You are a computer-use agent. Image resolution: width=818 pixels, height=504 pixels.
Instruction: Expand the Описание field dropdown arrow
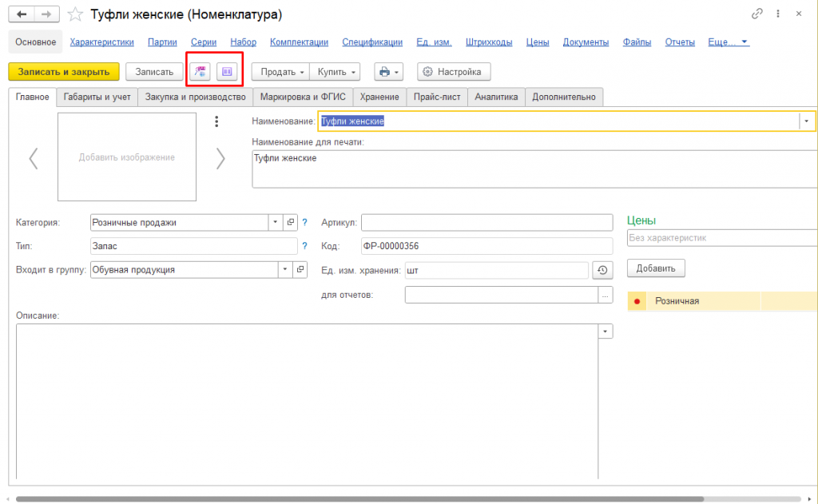(606, 331)
